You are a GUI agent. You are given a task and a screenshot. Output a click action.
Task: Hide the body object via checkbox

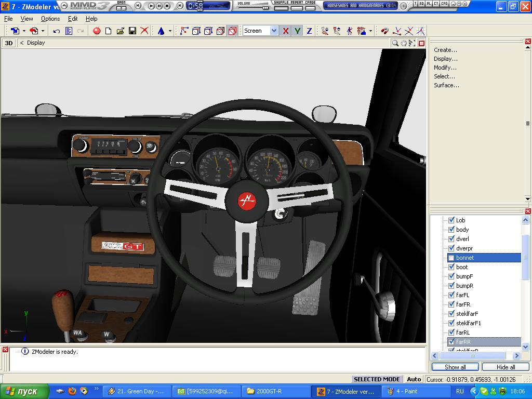coord(451,230)
